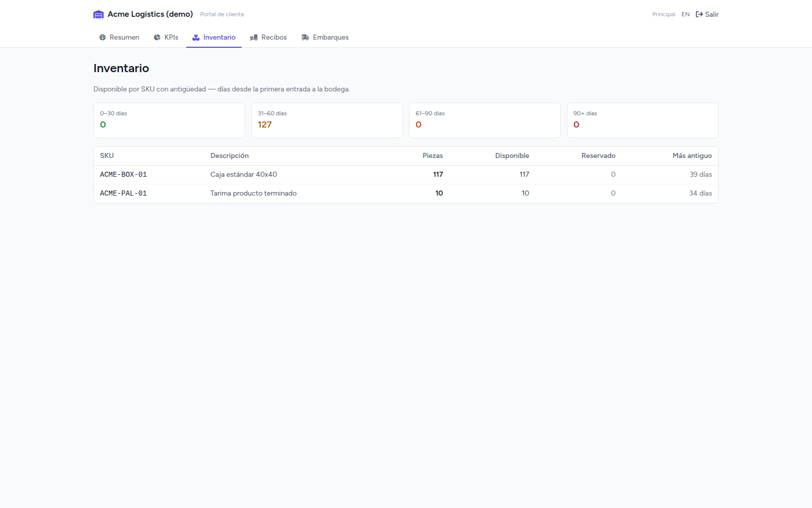The width and height of the screenshot is (812, 508).
Task: Click Reservado value for ACME-PAL-01
Action: (x=613, y=194)
